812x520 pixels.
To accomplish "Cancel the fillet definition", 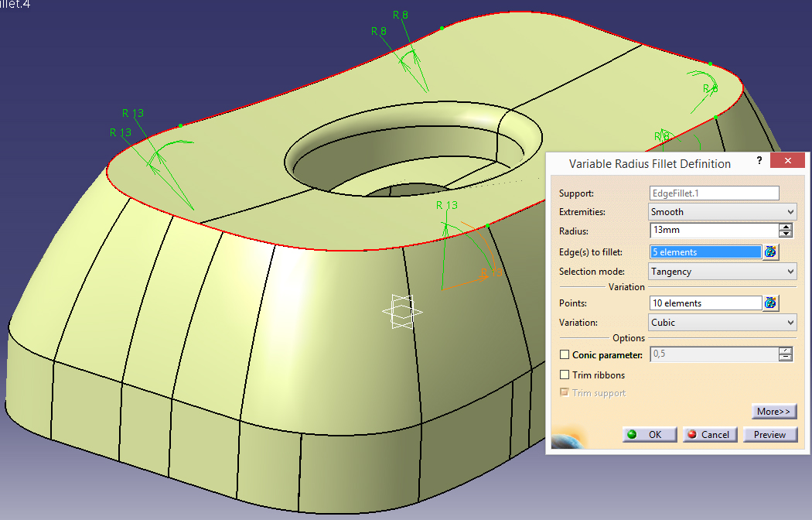I will 709,435.
